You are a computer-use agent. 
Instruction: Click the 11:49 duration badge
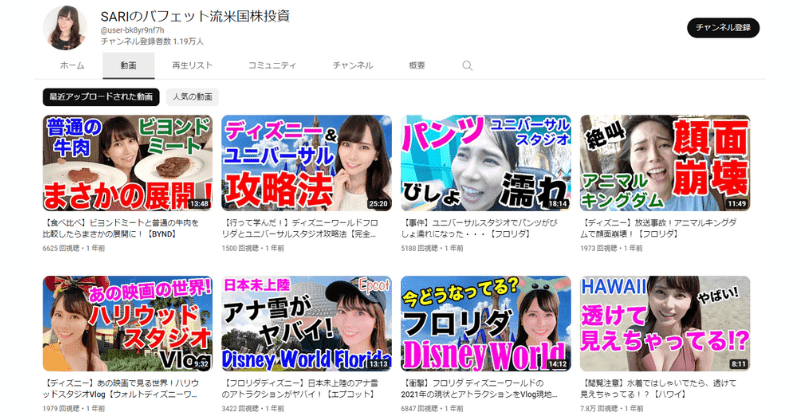click(x=737, y=204)
